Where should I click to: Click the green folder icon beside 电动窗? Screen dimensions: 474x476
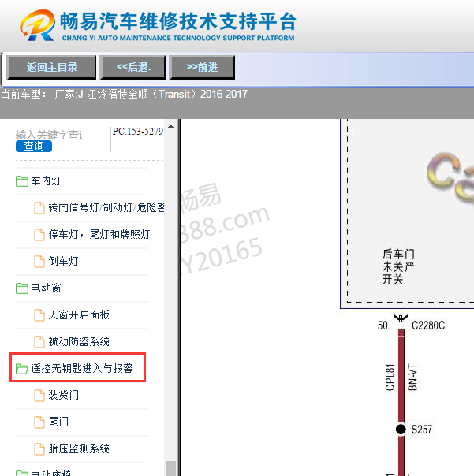[x=22, y=288]
